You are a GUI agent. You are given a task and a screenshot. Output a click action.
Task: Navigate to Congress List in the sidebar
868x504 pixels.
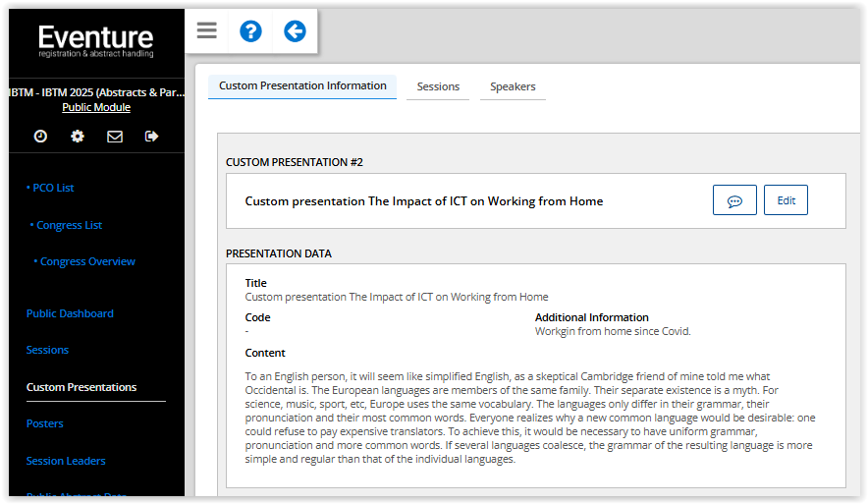click(69, 225)
